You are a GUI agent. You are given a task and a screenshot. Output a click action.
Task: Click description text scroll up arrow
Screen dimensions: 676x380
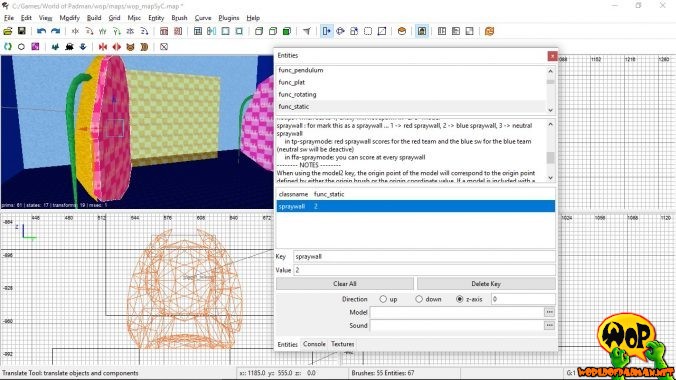[x=551, y=124]
